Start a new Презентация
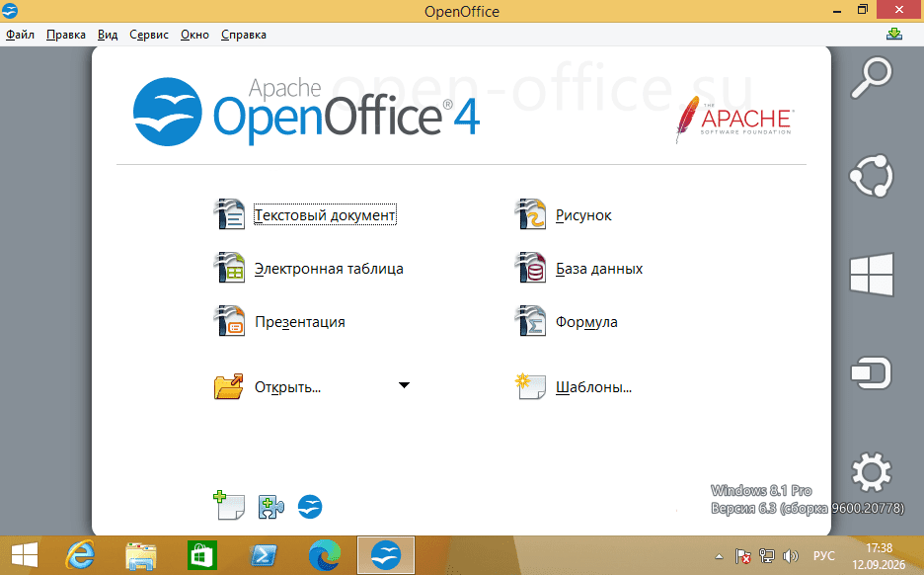Viewport: 924px width, 575px height. [300, 321]
